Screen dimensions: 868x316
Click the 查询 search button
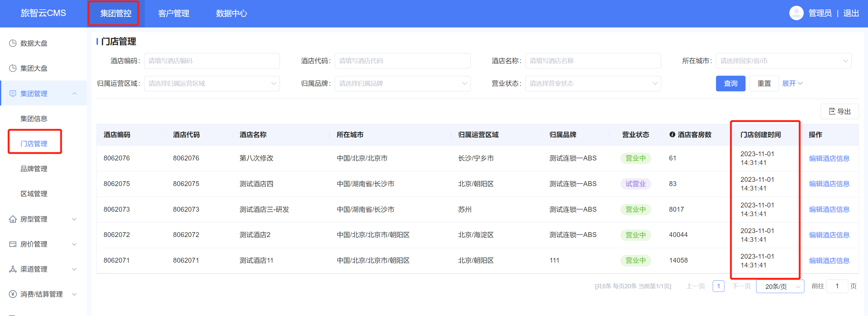730,83
